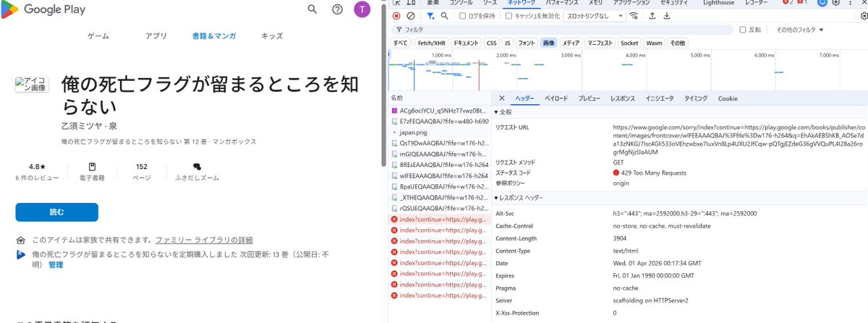Open the Lighthouse DevTools tab

click(718, 3)
